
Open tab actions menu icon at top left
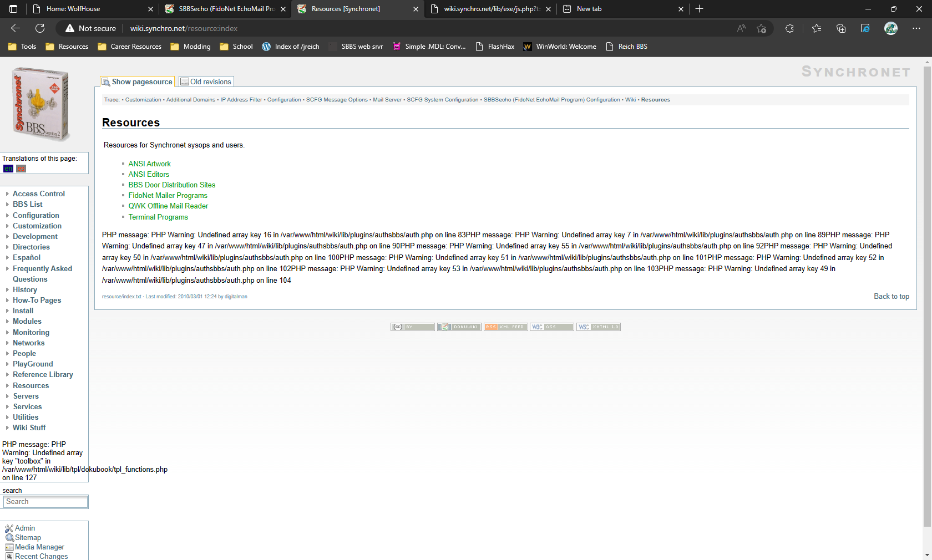[x=13, y=9]
